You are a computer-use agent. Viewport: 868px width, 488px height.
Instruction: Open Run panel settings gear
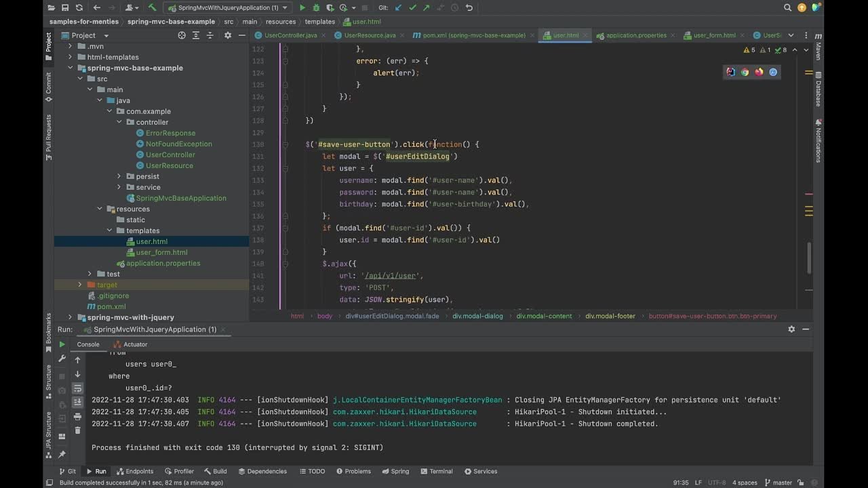[791, 329]
